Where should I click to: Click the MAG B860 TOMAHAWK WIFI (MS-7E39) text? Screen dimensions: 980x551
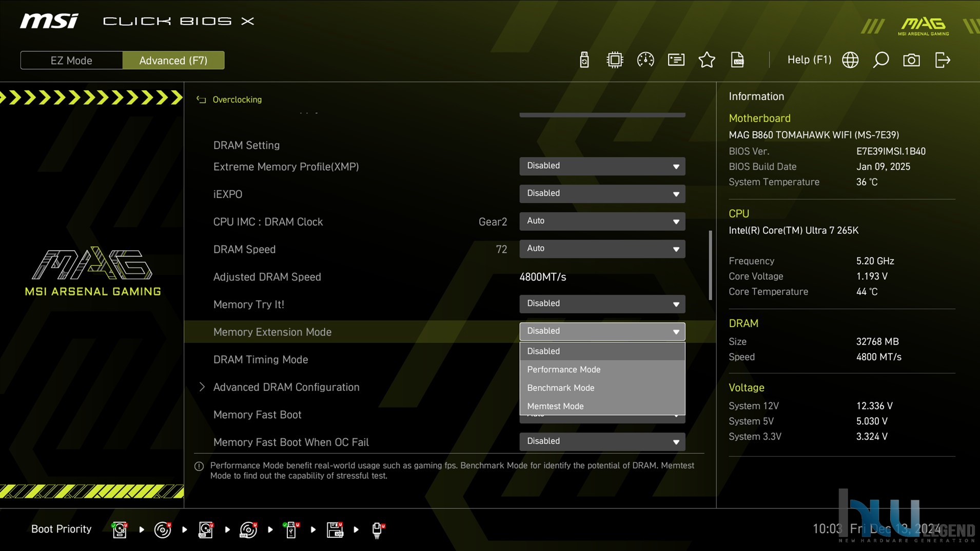(x=814, y=135)
